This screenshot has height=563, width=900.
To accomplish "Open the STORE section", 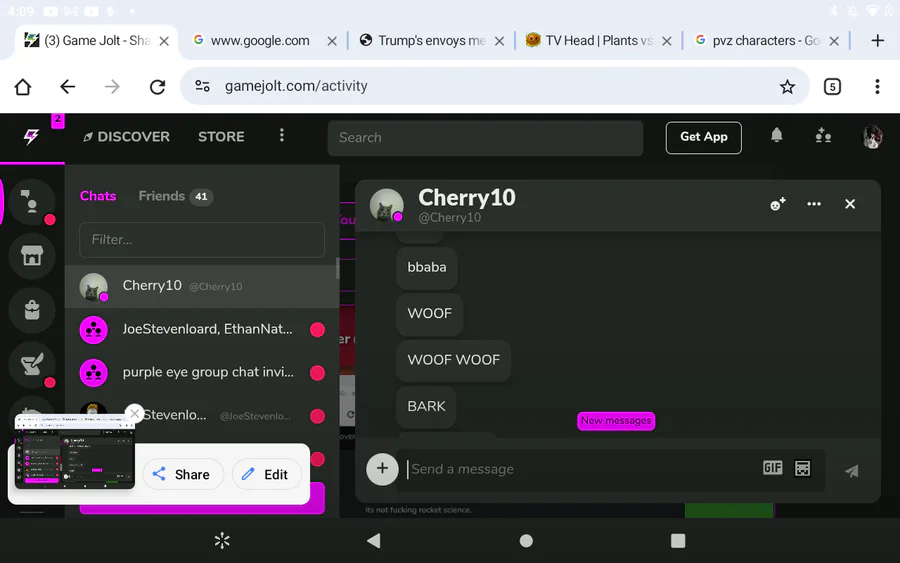I will [x=221, y=137].
